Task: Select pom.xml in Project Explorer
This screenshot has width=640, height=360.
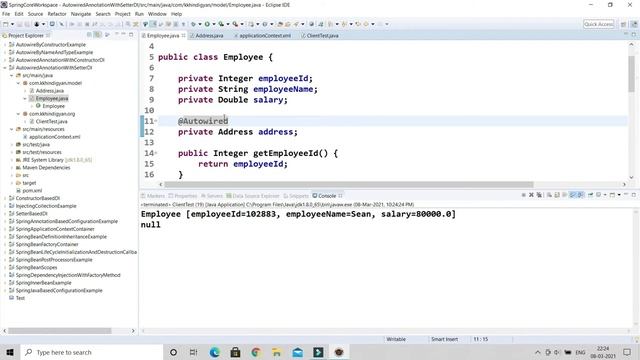Action: 32,191
